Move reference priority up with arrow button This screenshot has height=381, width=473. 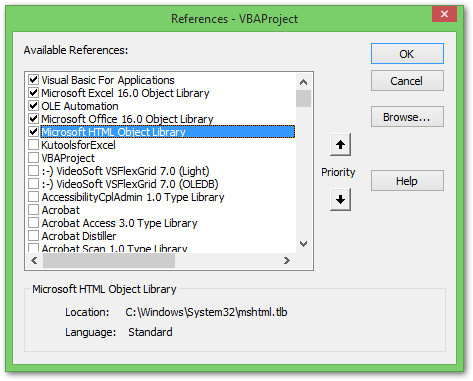(340, 145)
